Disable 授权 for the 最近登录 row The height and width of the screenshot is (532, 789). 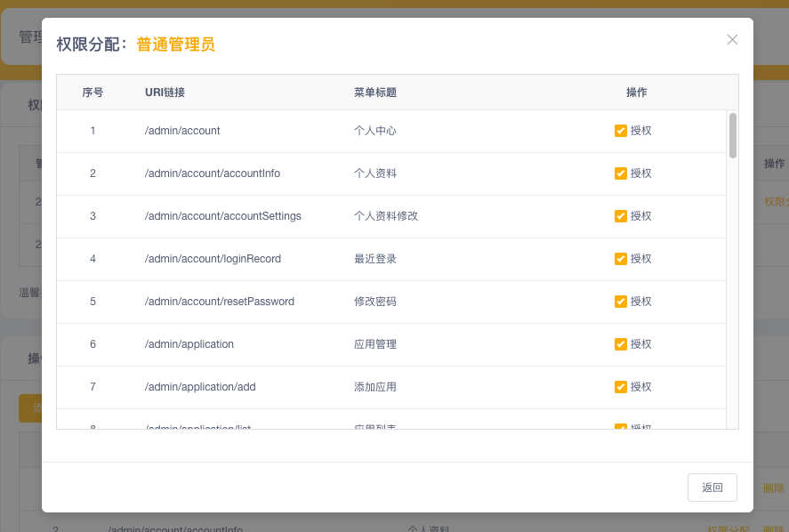[621, 259]
